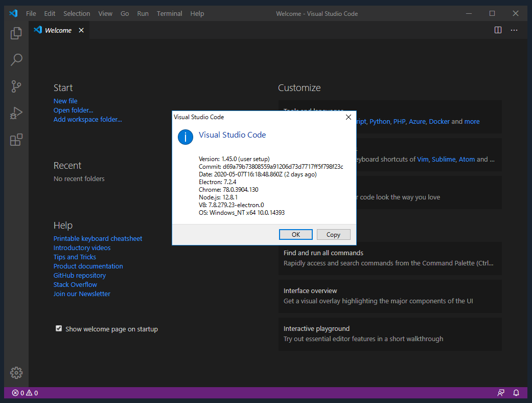Click the Vim keymap link
The height and width of the screenshot is (403, 532).
point(423,159)
